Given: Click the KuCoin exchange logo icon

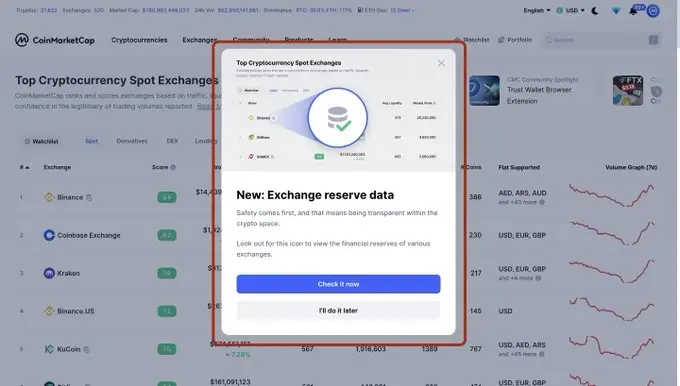Looking at the screenshot, I should (49, 349).
